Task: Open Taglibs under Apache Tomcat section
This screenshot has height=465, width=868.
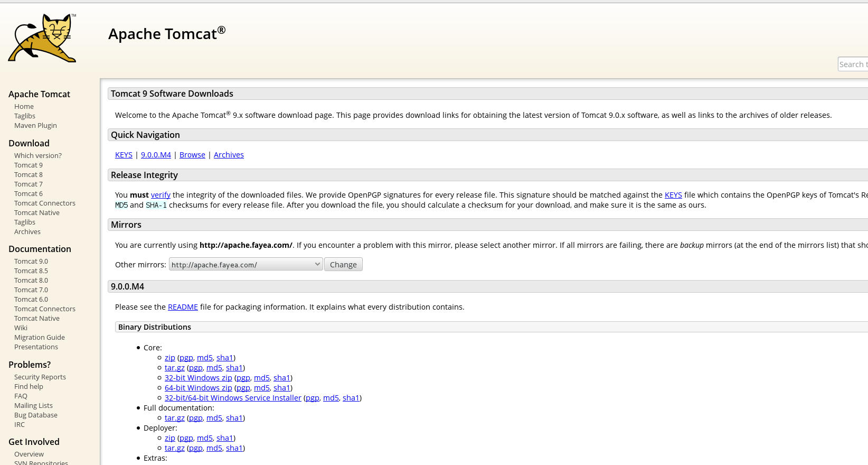Action: coord(25,116)
